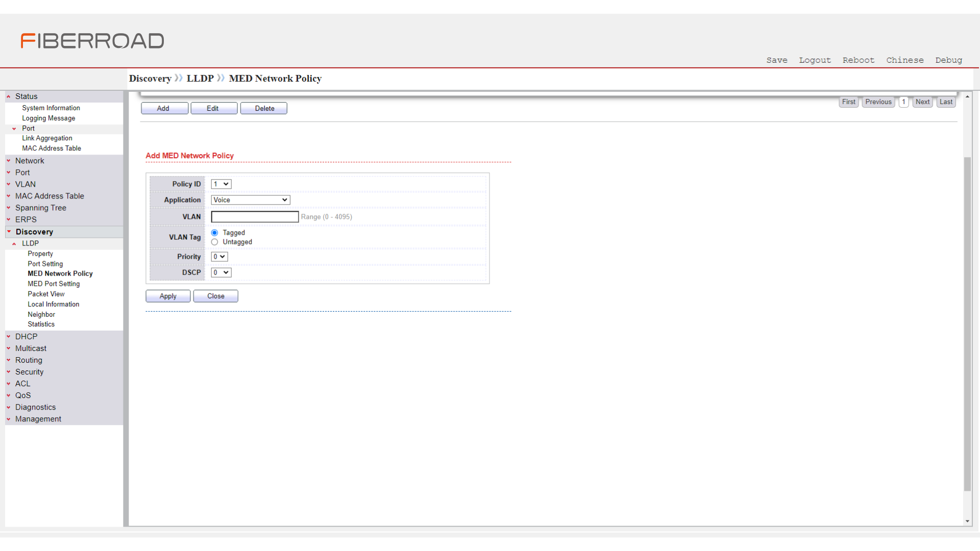Select the Untagged VLAN Tag option
The width and height of the screenshot is (980, 551).
point(214,242)
